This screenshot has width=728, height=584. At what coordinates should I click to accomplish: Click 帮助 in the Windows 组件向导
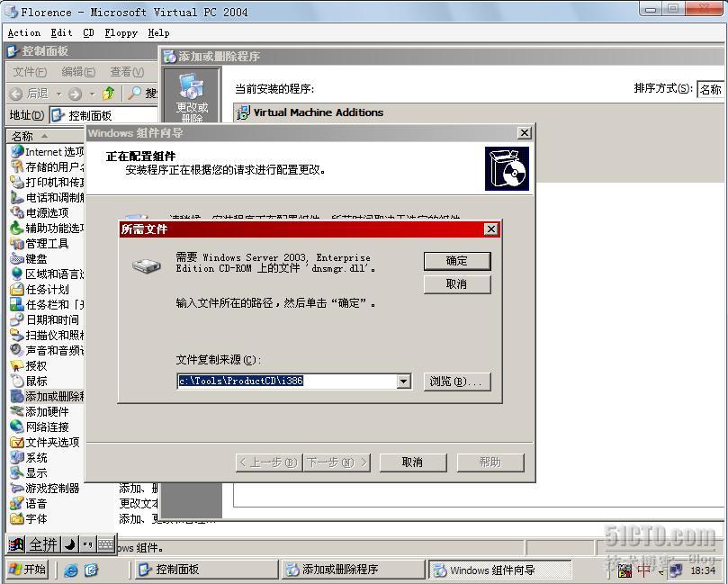coord(490,463)
